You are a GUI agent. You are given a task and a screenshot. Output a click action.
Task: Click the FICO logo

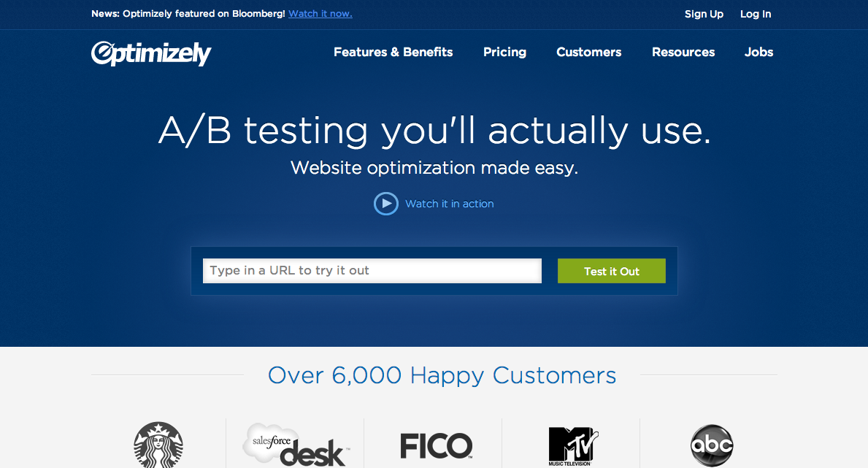point(437,446)
